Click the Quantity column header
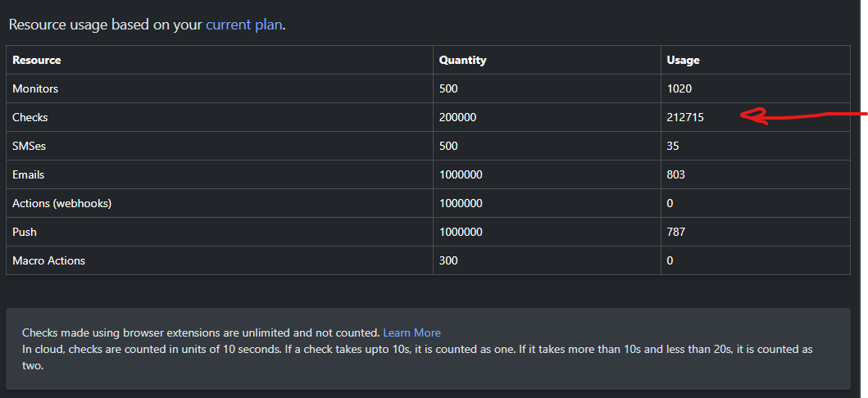This screenshot has height=398, width=868. click(x=462, y=60)
